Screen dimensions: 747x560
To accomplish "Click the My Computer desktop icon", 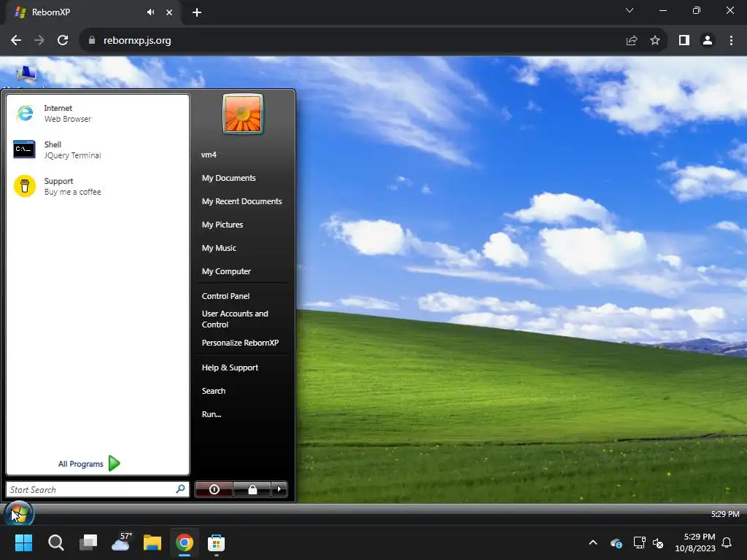I will pos(26,74).
